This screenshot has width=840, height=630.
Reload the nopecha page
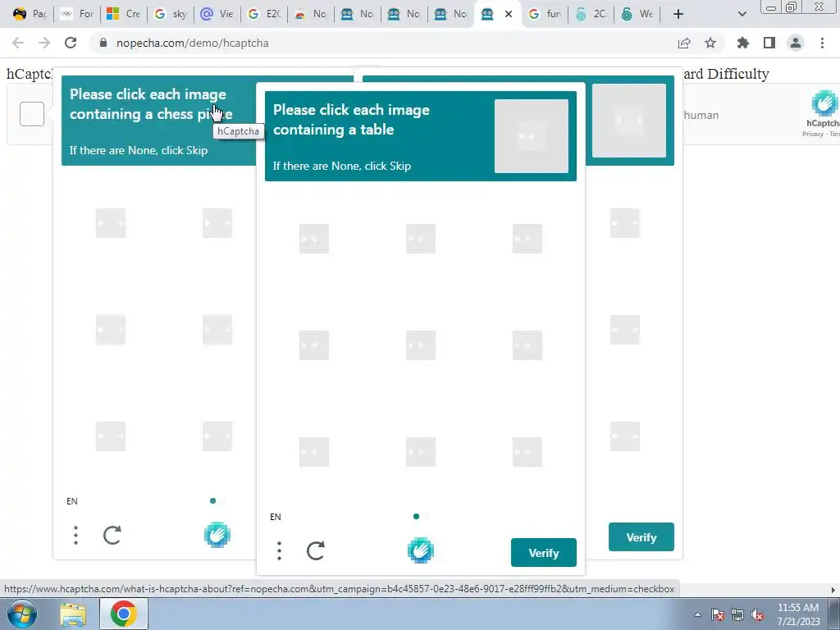(71, 43)
